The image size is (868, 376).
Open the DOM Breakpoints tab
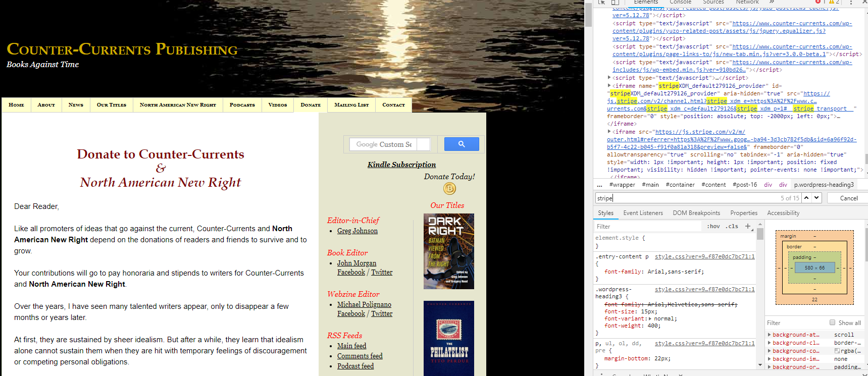pyautogui.click(x=696, y=213)
